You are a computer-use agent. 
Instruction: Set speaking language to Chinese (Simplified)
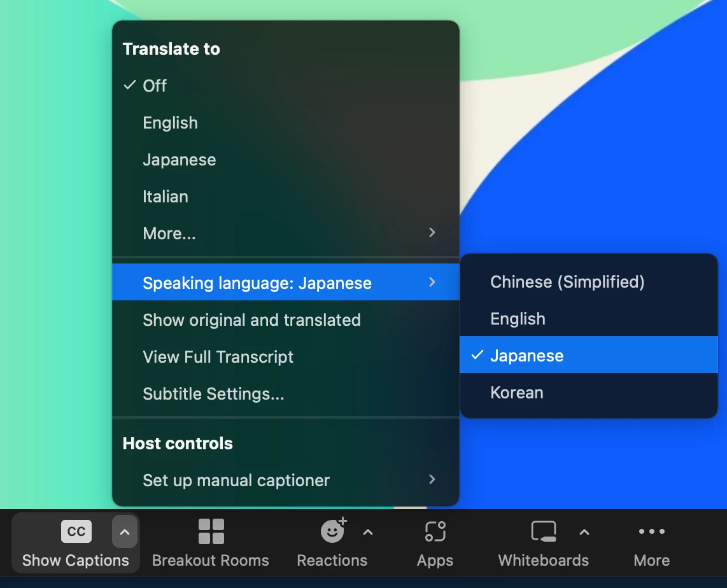pyautogui.click(x=589, y=282)
